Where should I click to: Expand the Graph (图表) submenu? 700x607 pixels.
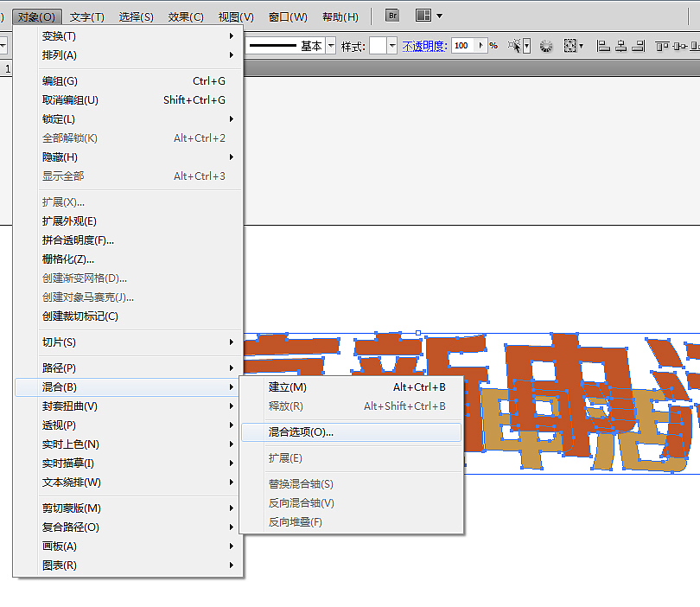129,565
